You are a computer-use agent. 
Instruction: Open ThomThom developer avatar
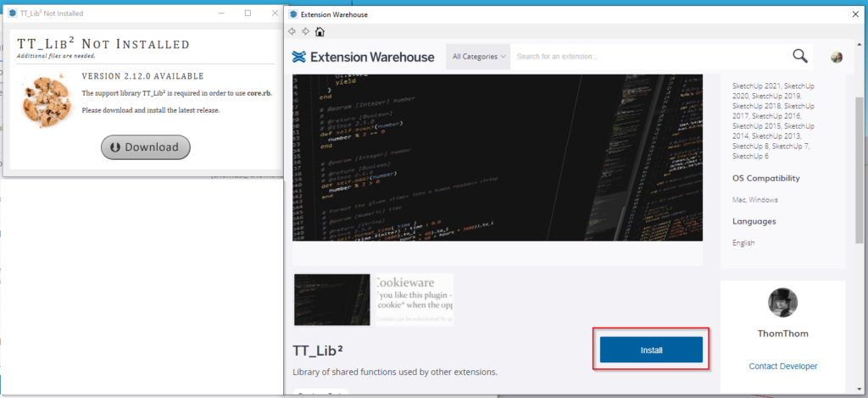click(x=782, y=302)
